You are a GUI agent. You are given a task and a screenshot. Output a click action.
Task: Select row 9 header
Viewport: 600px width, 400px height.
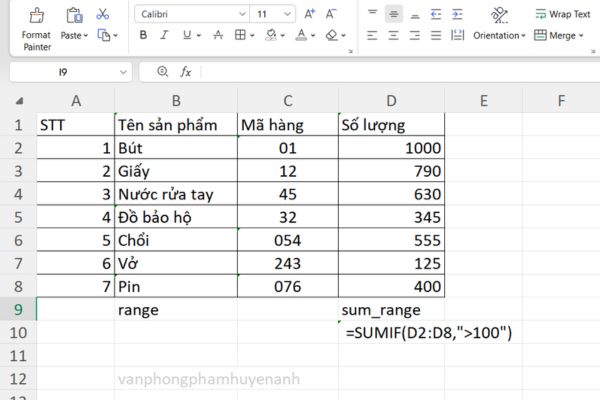[x=18, y=309]
